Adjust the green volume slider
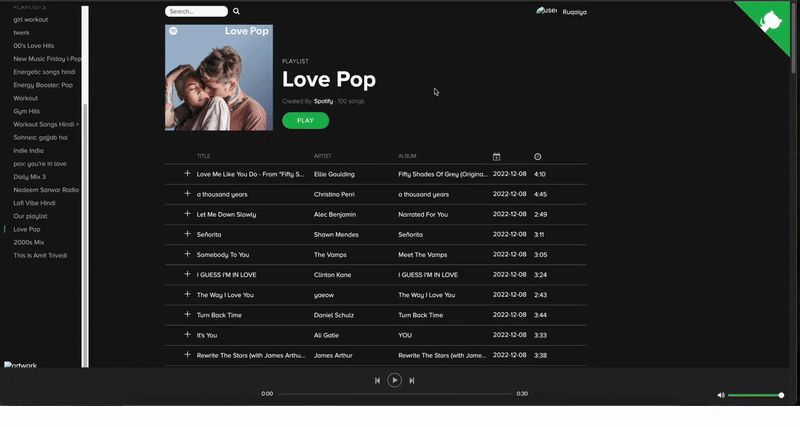Viewport: 800px width, 427px height. 754,395
